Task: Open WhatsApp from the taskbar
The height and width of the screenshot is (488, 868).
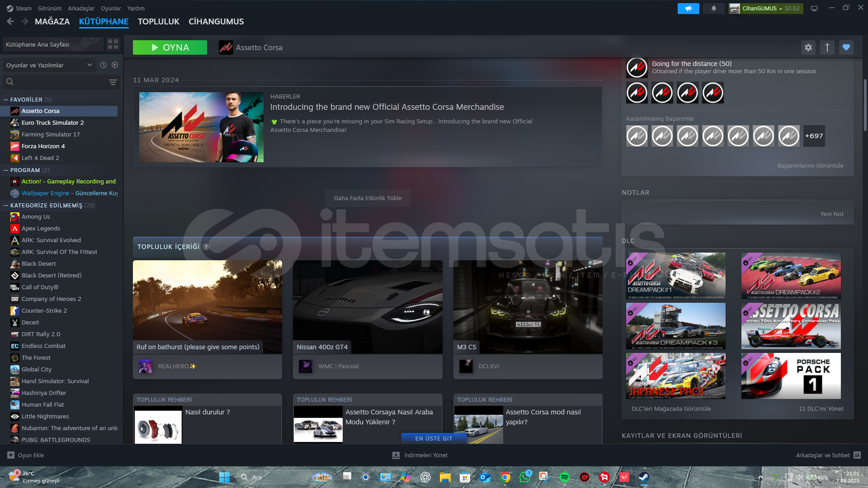Action: 525,477
